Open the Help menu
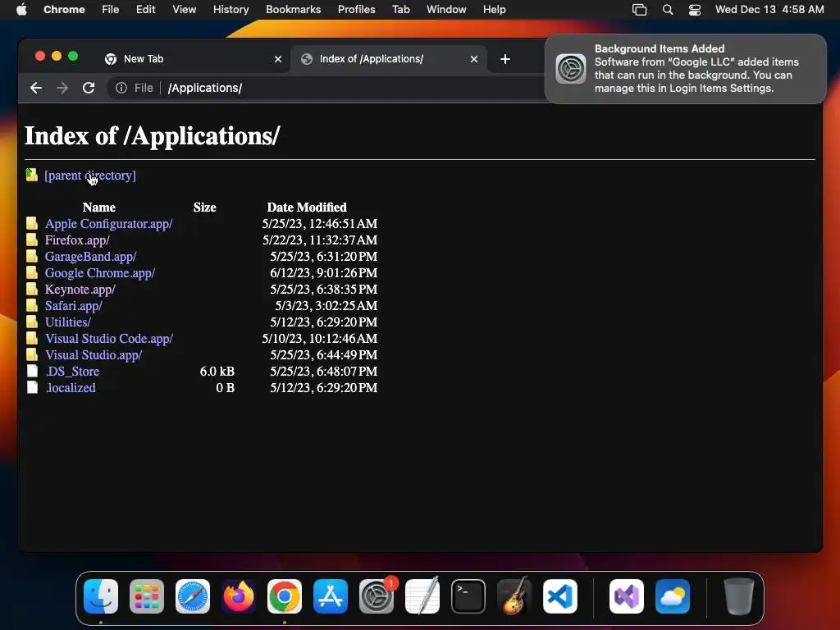The height and width of the screenshot is (630, 840). coord(494,10)
